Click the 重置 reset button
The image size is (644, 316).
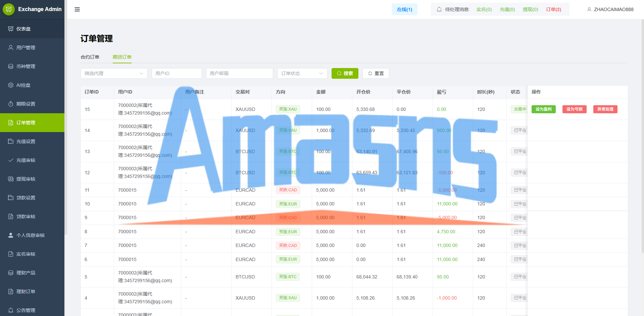pos(376,73)
